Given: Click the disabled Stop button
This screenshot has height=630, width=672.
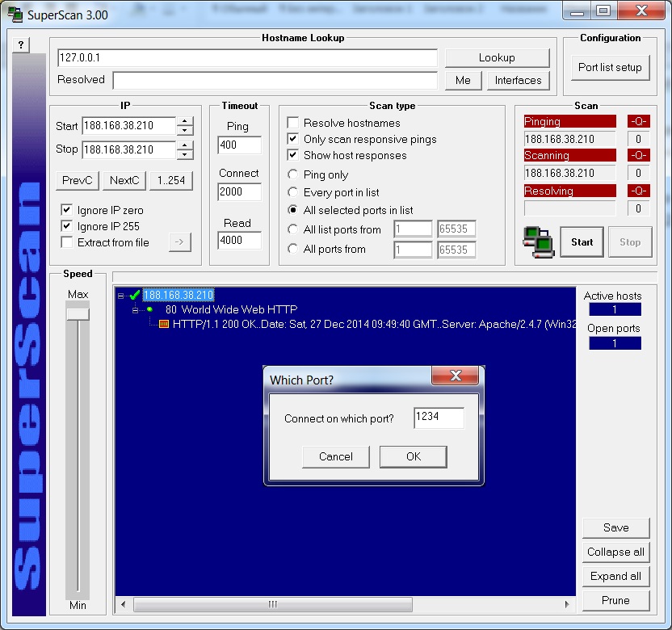Looking at the screenshot, I should point(630,242).
